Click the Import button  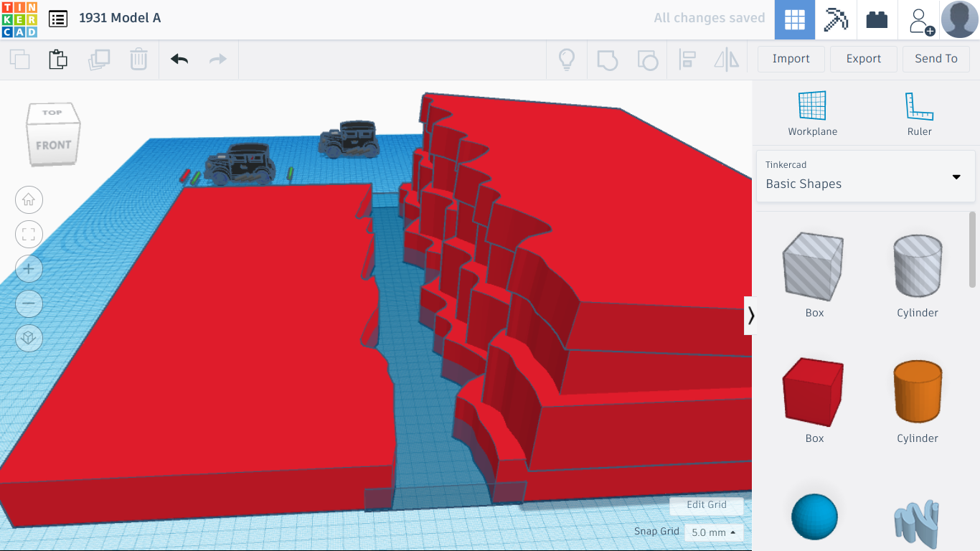[x=791, y=59]
